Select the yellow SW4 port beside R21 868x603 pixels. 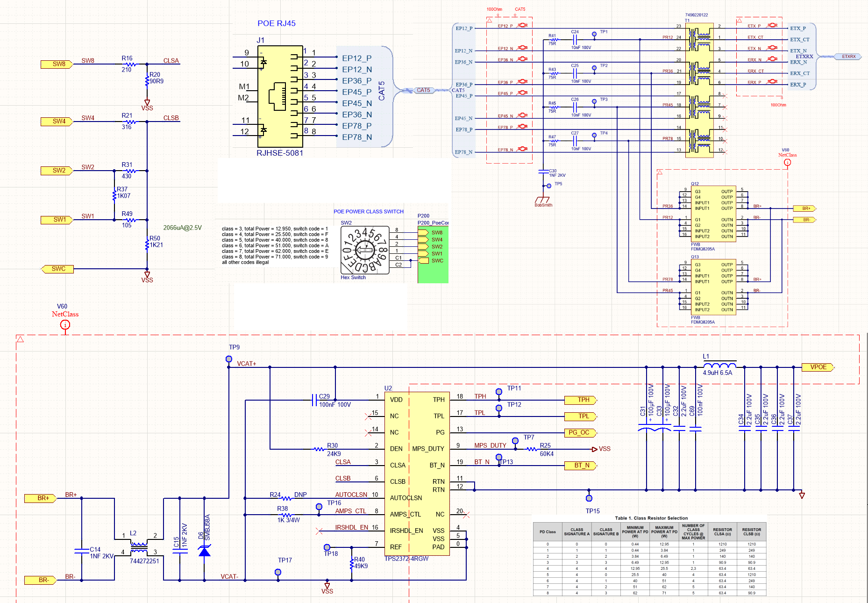tap(57, 122)
